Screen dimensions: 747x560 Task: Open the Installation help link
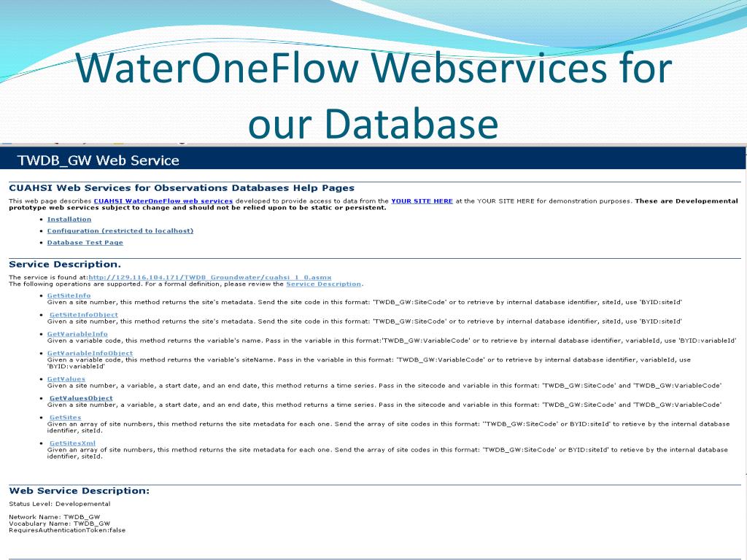(69, 219)
